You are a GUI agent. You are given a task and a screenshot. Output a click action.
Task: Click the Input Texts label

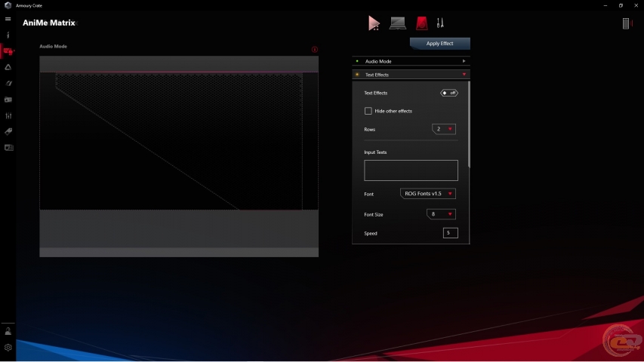tap(375, 152)
